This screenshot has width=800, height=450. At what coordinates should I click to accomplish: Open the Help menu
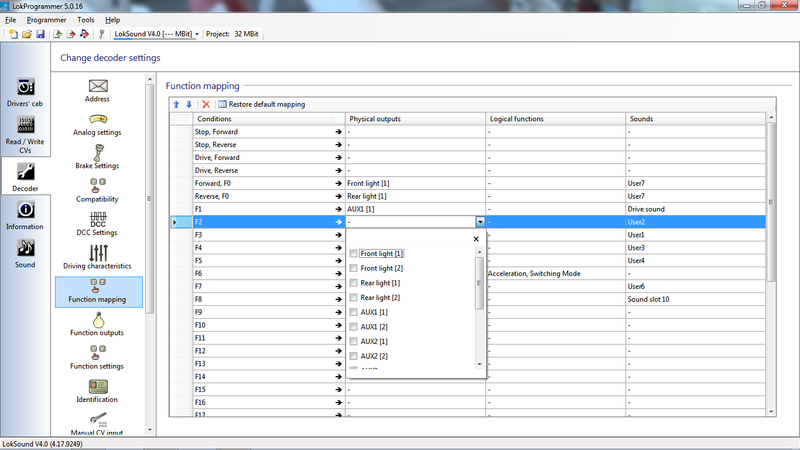[x=113, y=20]
